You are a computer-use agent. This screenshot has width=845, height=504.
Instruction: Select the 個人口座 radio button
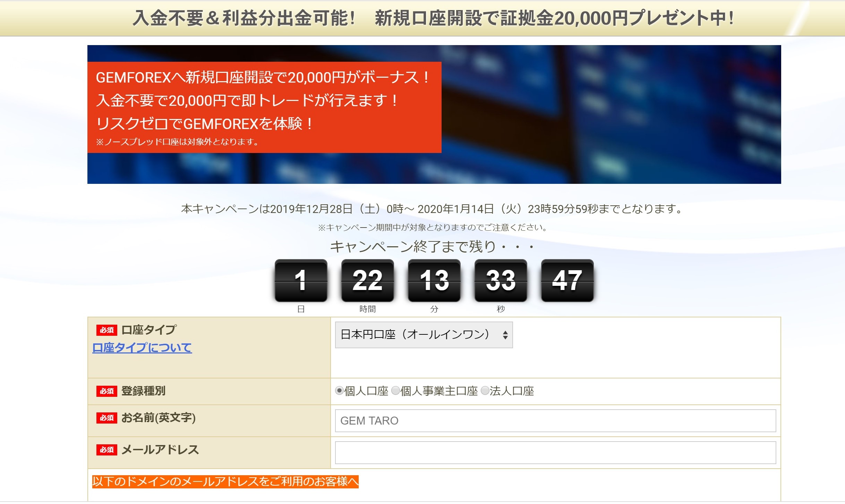tap(339, 391)
